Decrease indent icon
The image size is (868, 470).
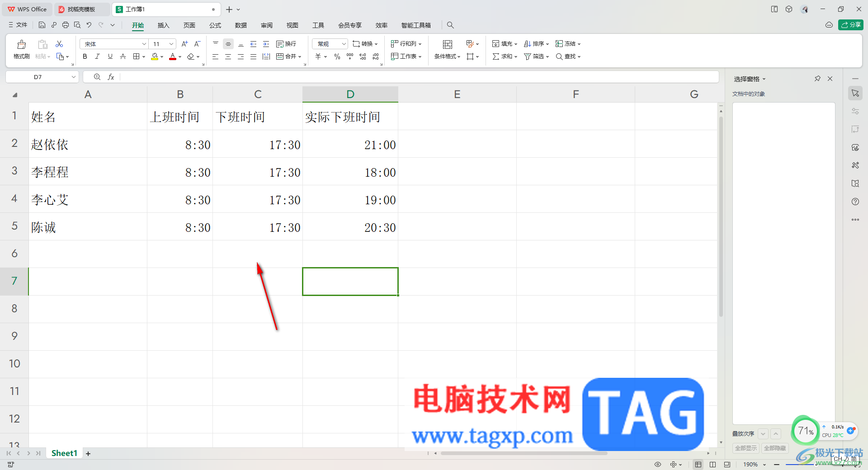pyautogui.click(x=254, y=44)
